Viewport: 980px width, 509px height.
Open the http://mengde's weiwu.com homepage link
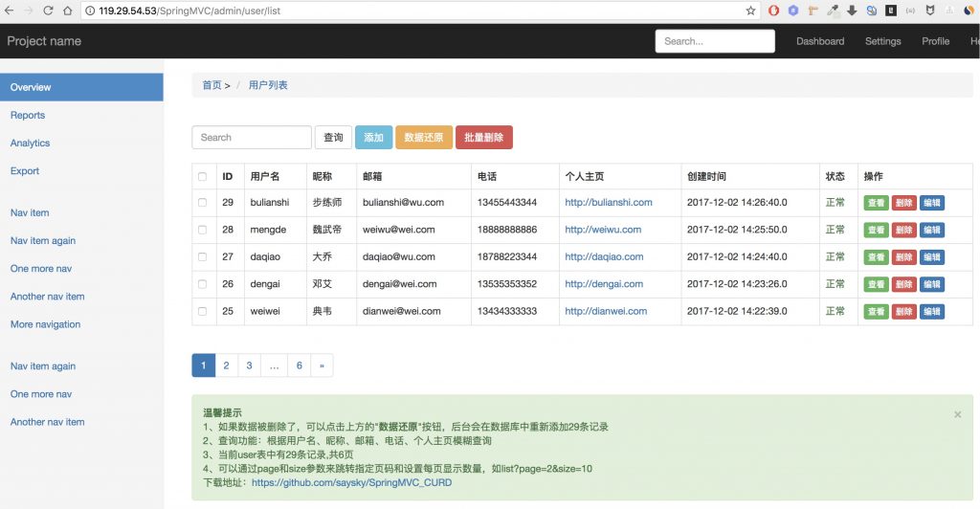pyautogui.click(x=605, y=230)
